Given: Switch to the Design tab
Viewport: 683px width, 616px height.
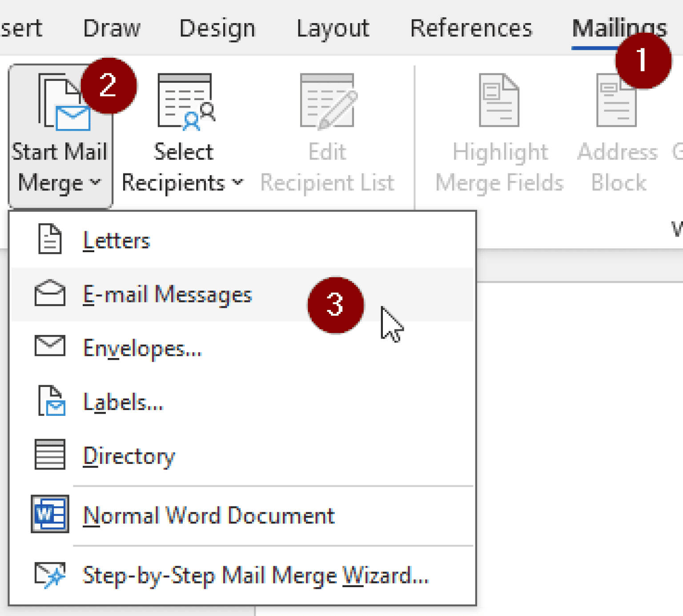Looking at the screenshot, I should (x=217, y=28).
